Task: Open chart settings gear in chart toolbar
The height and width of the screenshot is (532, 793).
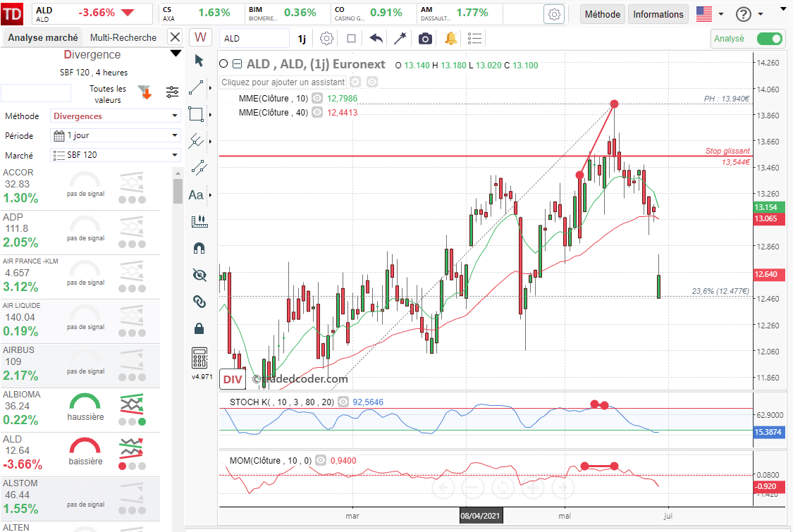Action: [x=326, y=39]
